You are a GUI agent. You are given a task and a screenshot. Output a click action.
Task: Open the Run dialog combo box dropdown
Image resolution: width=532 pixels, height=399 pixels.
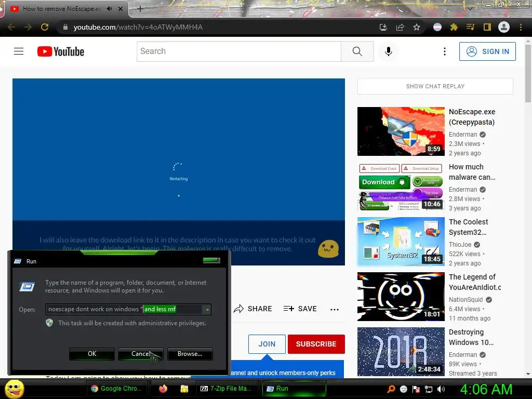click(207, 310)
